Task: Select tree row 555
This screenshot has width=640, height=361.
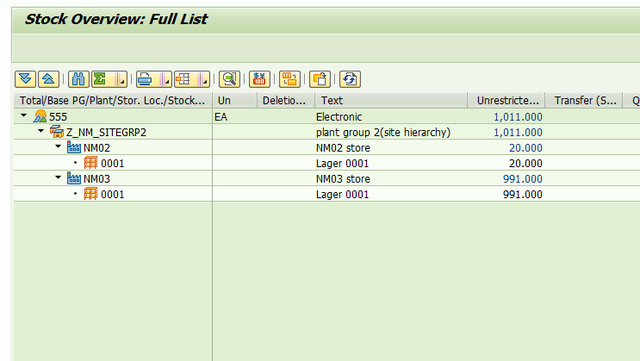Action: pyautogui.click(x=58, y=117)
